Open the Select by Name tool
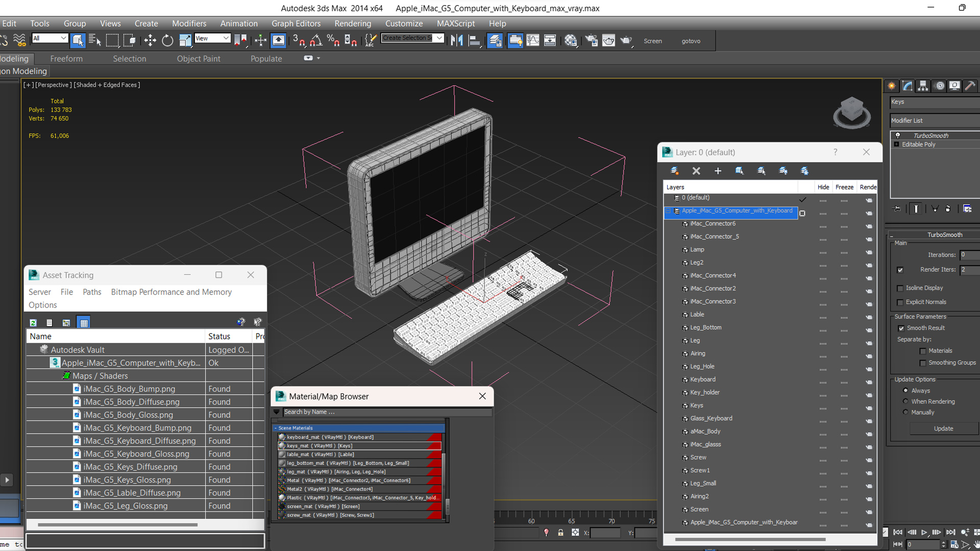This screenshot has height=551, width=980. 95,40
